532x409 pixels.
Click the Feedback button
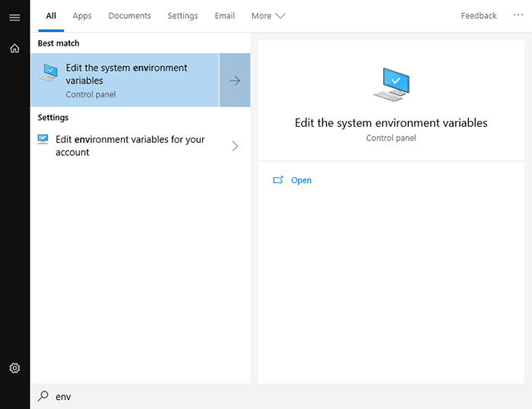click(x=478, y=16)
